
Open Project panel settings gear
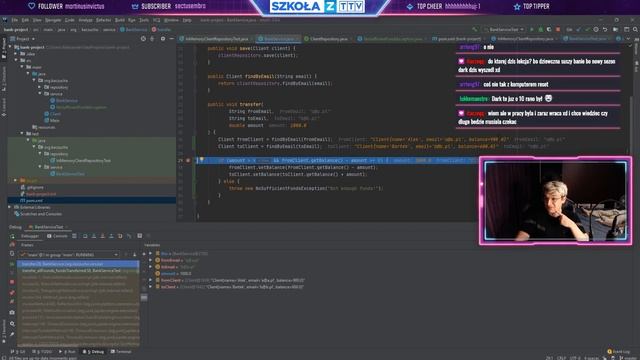coord(163,39)
